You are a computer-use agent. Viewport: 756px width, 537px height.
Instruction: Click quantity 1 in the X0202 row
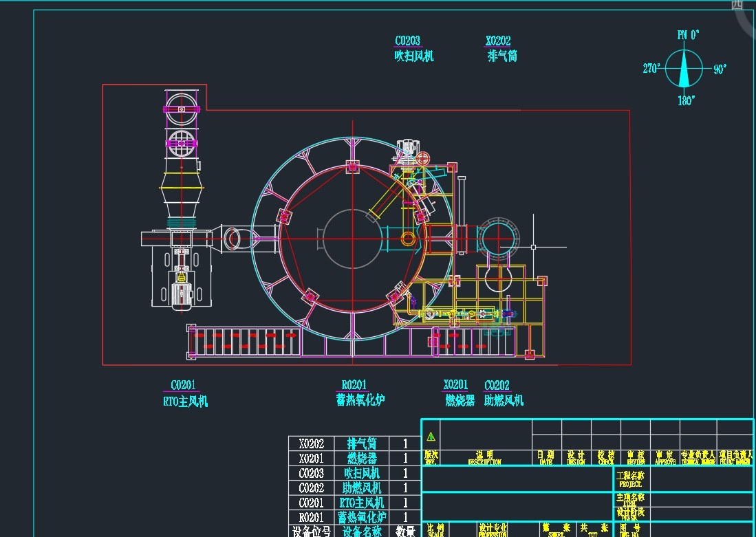(405, 443)
